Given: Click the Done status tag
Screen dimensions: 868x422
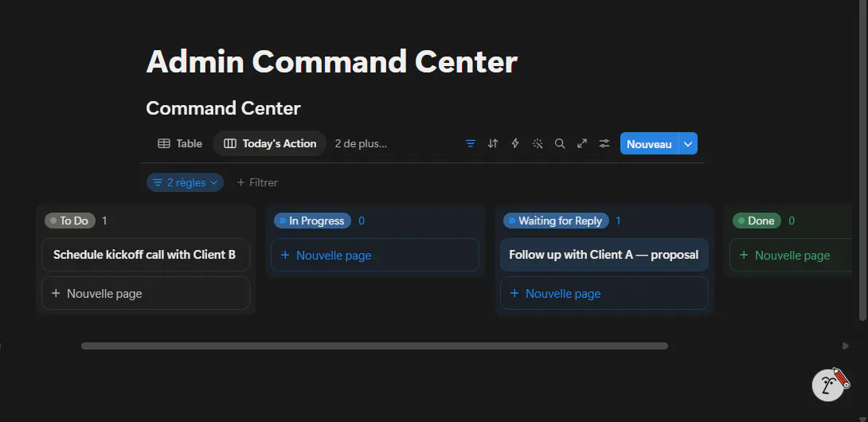Looking at the screenshot, I should click(x=757, y=221).
